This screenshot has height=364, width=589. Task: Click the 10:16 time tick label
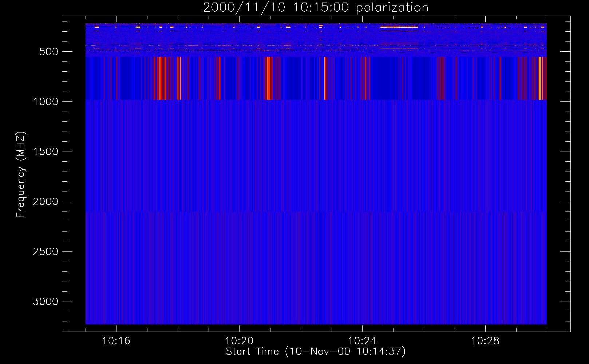[116, 341]
